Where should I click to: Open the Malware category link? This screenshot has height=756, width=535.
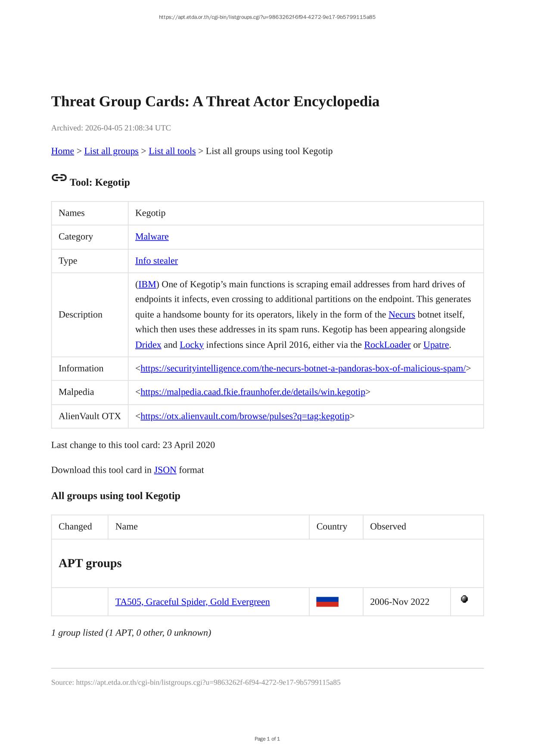152,237
